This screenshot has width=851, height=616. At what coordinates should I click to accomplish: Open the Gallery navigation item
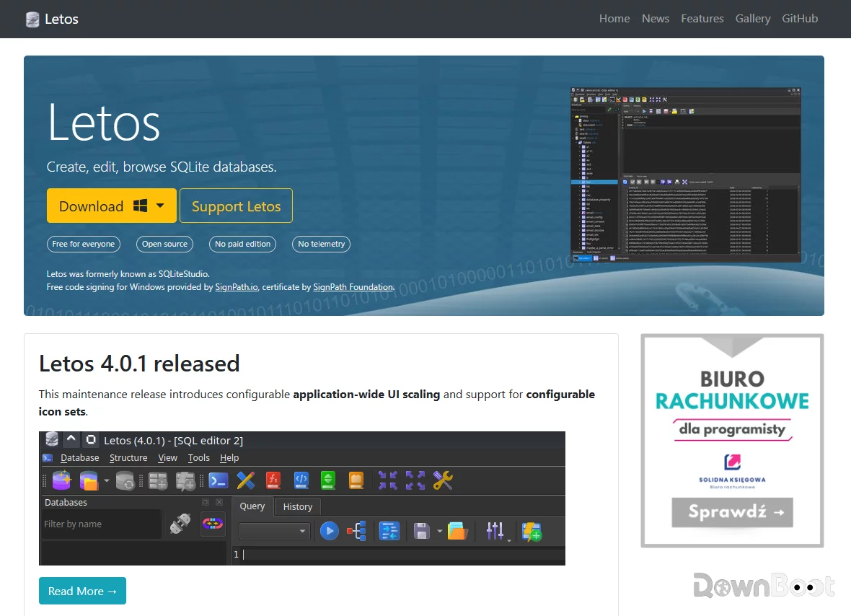753,19
